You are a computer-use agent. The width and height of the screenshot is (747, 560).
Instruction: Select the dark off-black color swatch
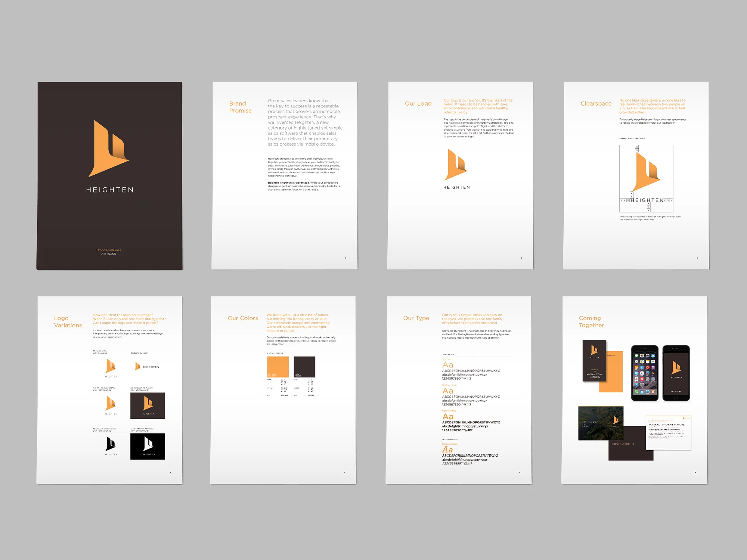coord(304,367)
